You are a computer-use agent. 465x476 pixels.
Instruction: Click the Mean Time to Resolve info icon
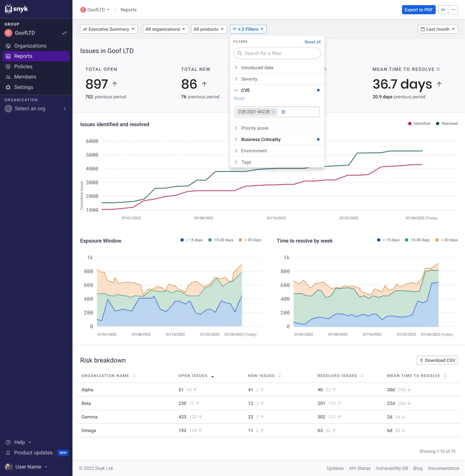[x=438, y=69]
